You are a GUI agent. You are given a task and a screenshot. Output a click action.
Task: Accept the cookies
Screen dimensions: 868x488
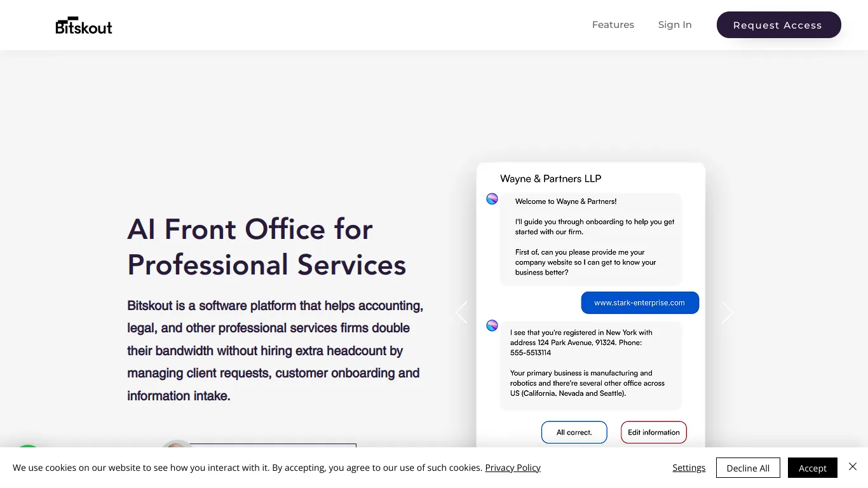click(x=813, y=468)
